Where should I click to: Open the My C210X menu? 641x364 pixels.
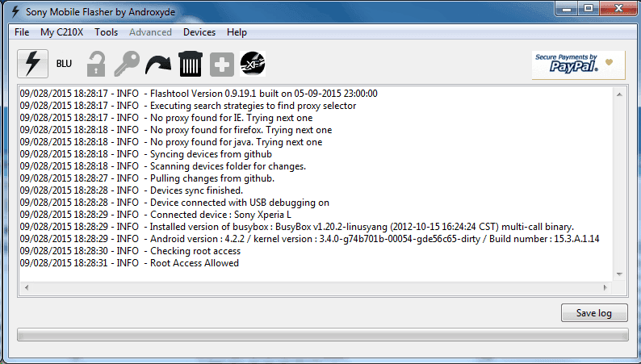[x=61, y=32]
